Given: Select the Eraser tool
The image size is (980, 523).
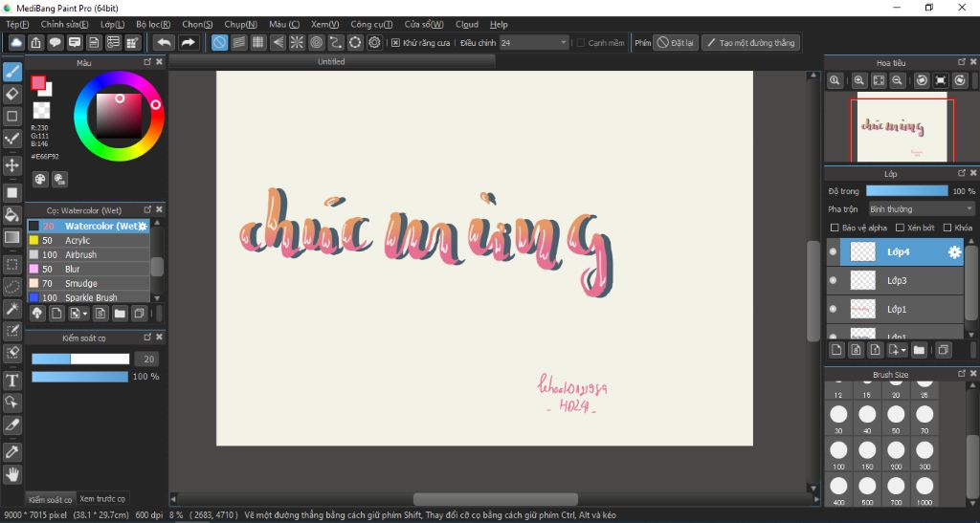Looking at the screenshot, I should coord(11,94).
